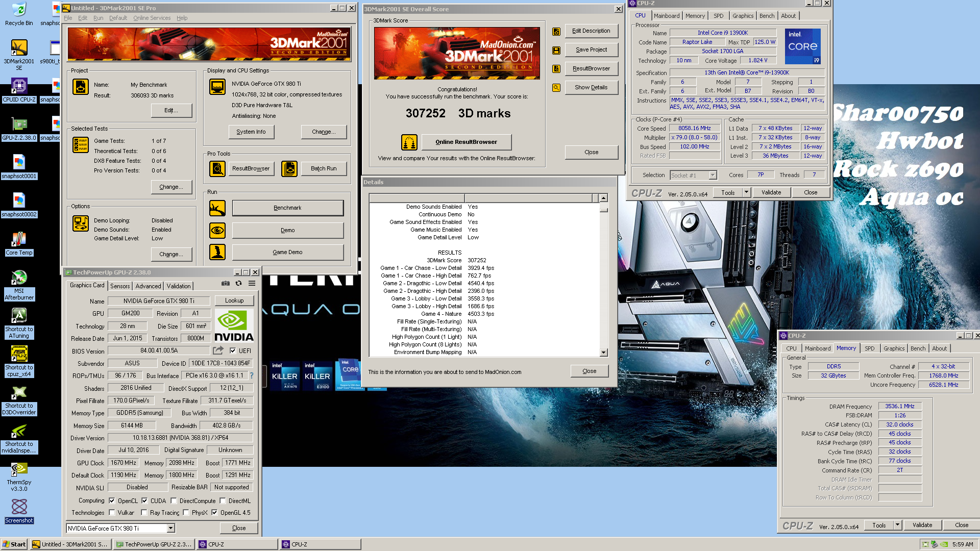Viewport: 980px width, 551px height.
Task: Open Shortcut to cpuz_x64 icon
Action: point(19,362)
